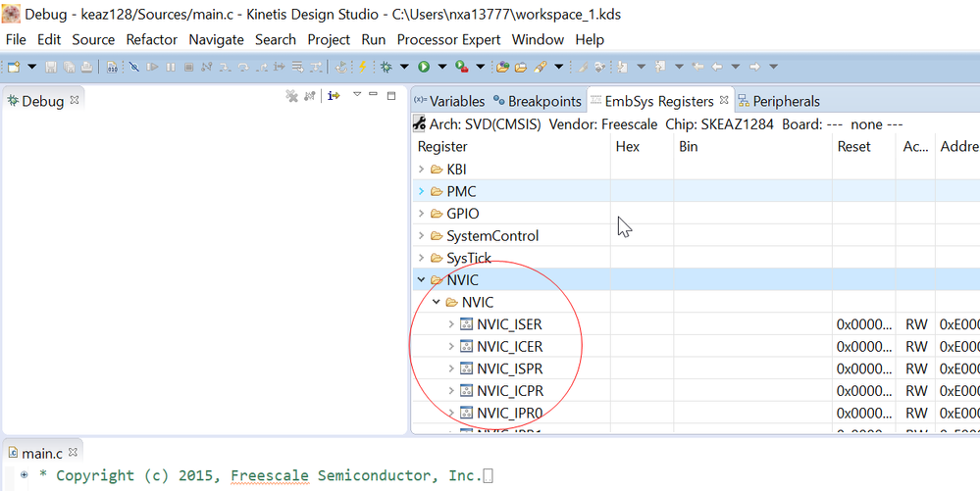Click the Previous Annotation icon
The image size is (980, 491).
660,67
